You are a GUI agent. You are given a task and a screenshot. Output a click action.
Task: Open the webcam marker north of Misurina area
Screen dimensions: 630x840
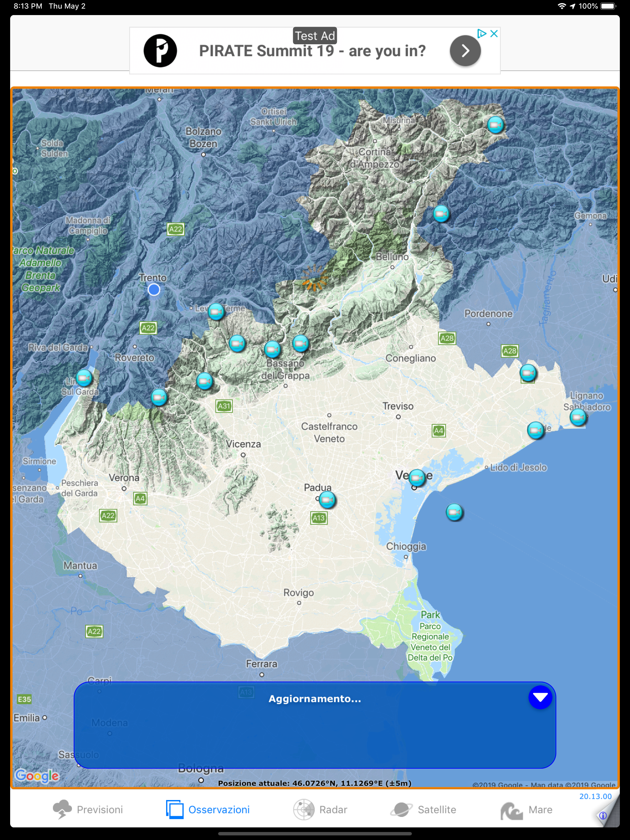496,125
